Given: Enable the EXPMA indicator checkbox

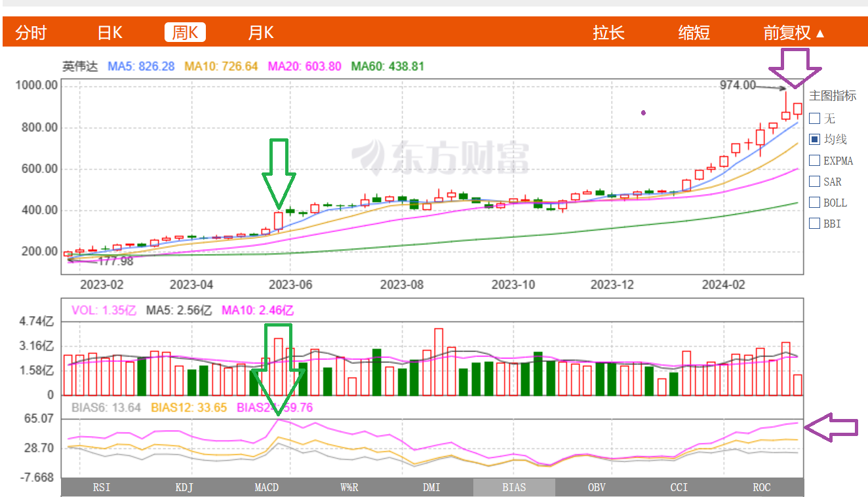Looking at the screenshot, I should click(814, 160).
